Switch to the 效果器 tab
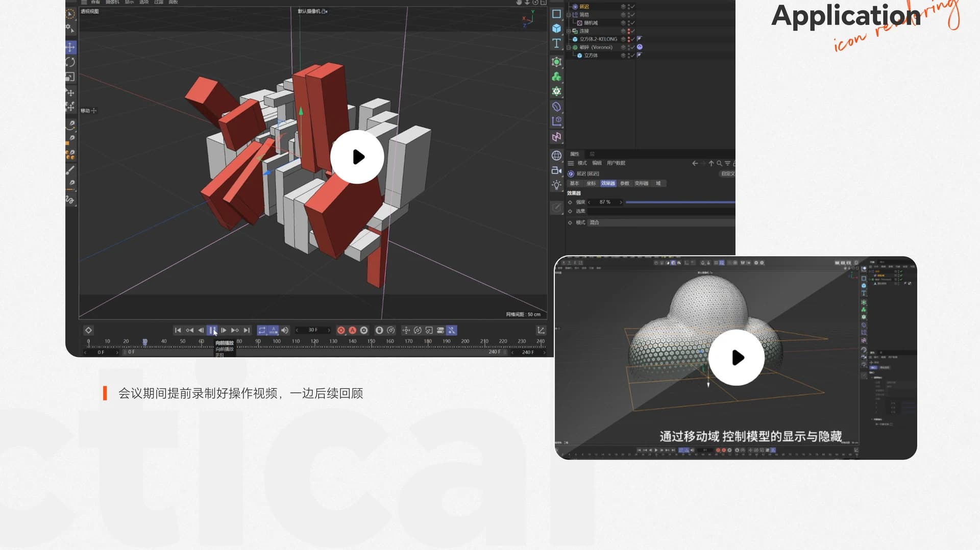980x550 pixels. pos(608,184)
